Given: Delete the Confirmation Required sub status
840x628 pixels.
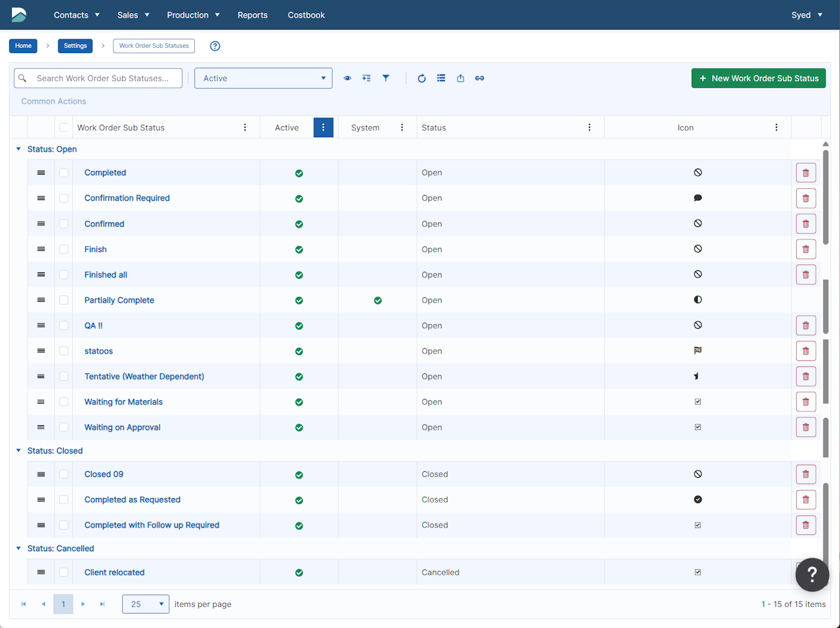Looking at the screenshot, I should 805,198.
